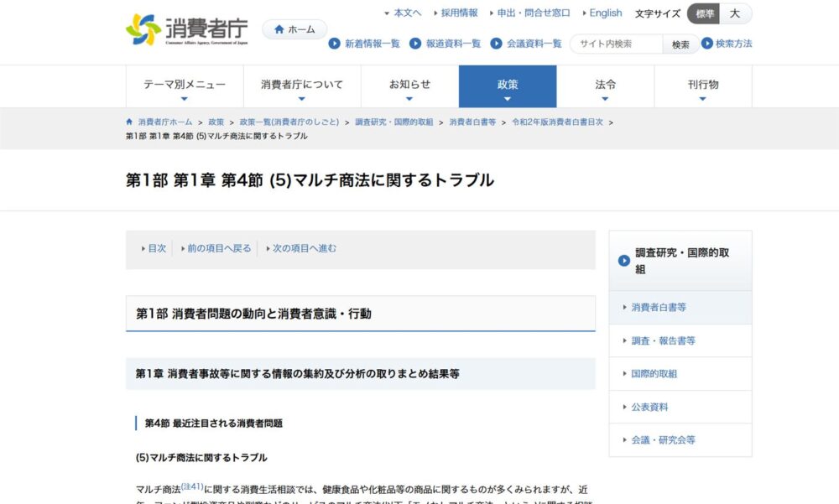Go to 消費者白書等 breadcrumb link

(x=472, y=122)
